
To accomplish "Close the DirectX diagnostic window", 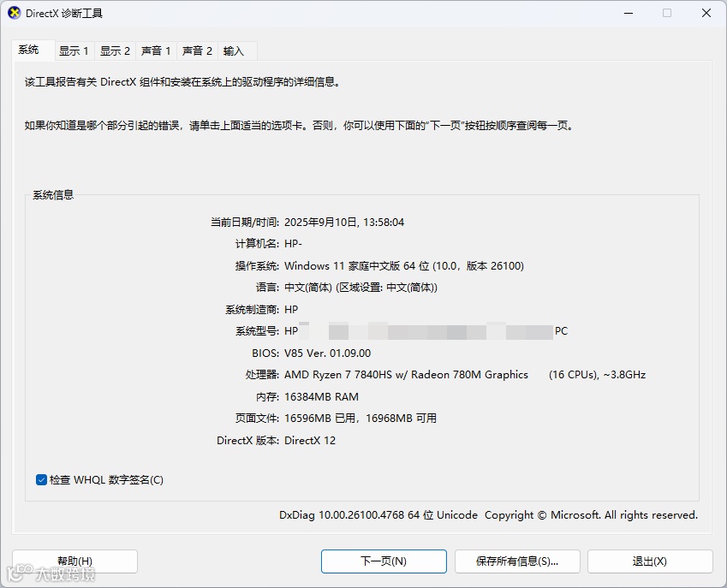I will click(x=706, y=13).
